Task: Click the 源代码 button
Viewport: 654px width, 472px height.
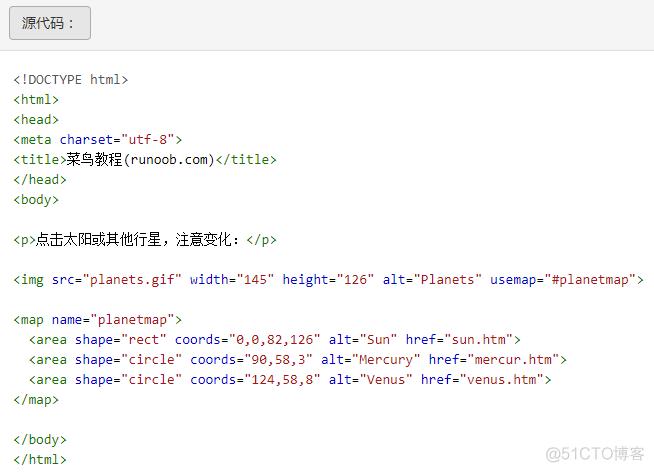Action: tap(50, 24)
